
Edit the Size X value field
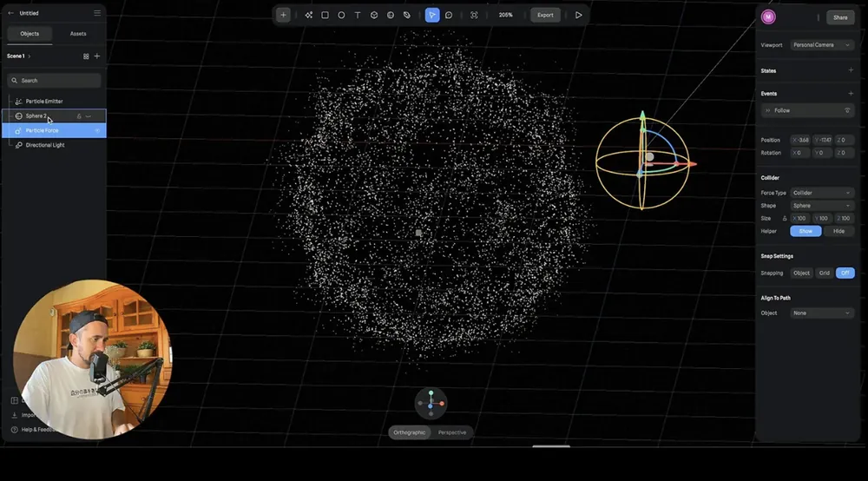pyautogui.click(x=800, y=219)
